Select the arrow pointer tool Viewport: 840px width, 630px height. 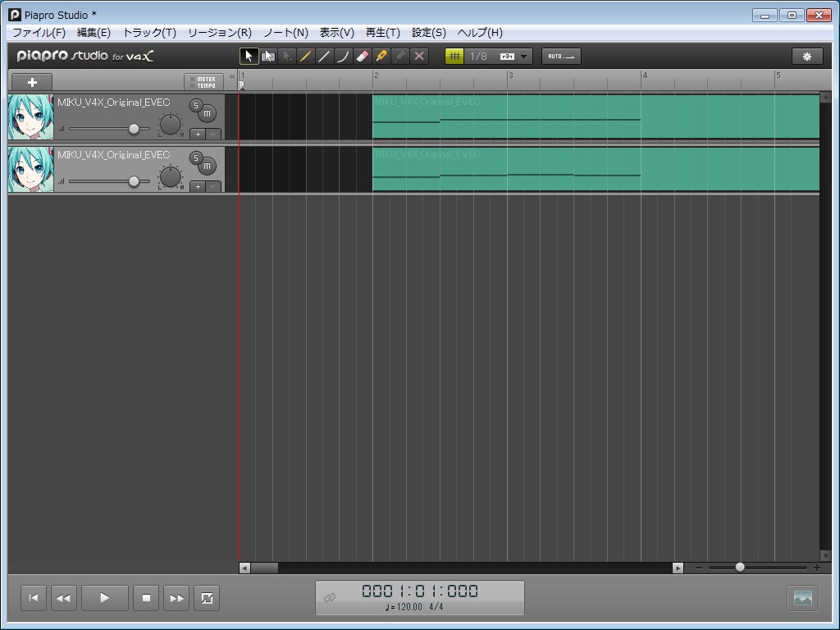[249, 57]
